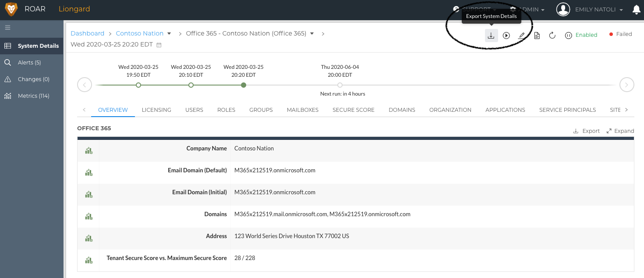Viewport: 644px width, 278px height.
Task: Open Alerts (5) in the sidebar
Action: coord(32,63)
